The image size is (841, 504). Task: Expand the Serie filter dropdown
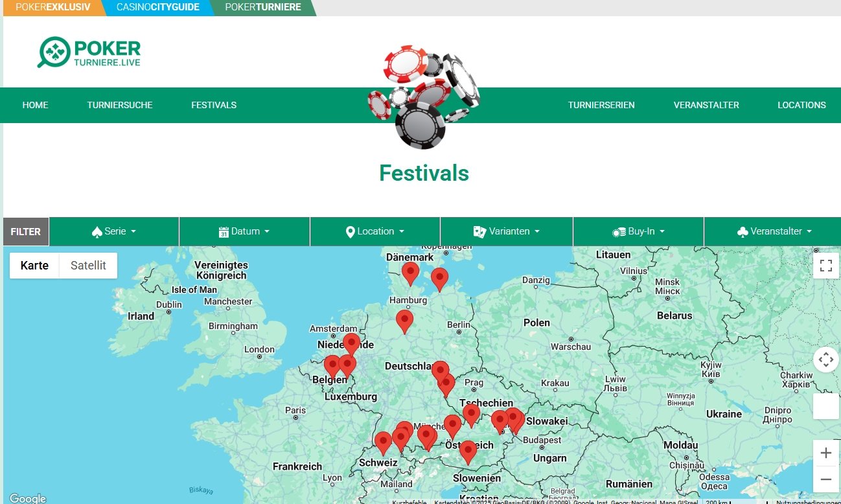click(x=114, y=231)
